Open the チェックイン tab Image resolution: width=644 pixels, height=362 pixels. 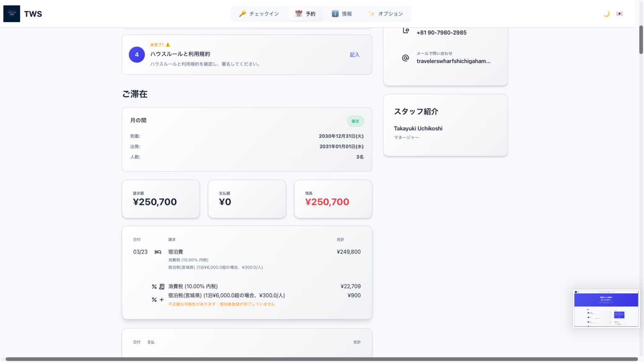point(259,14)
